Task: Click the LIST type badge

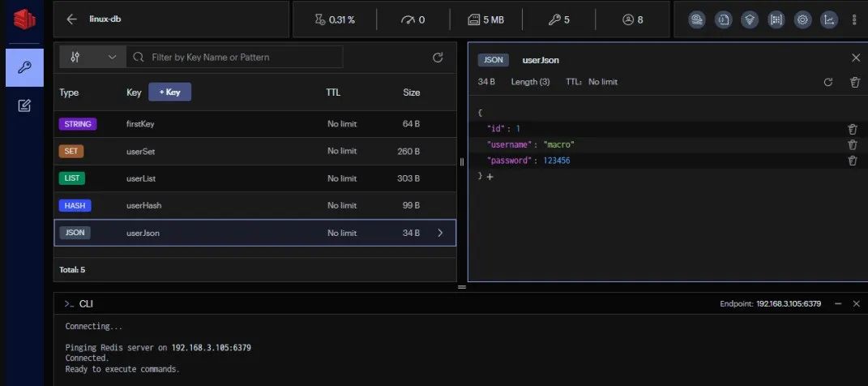Action: (72, 178)
